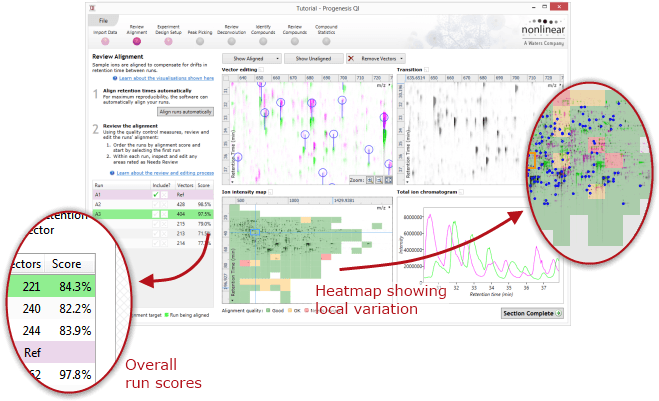Click the Total ion chromatogram pop-out icon
This screenshot has height=401, width=659.
click(x=461, y=192)
